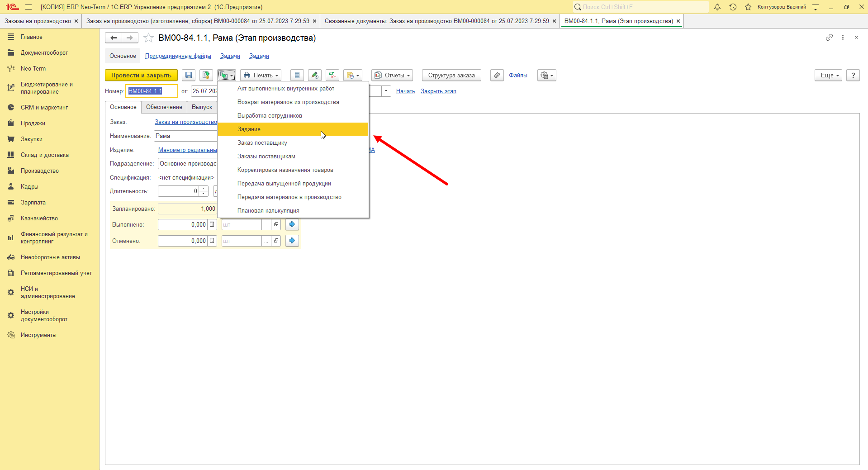Image resolution: width=868 pixels, height=470 pixels.
Task: Click the post document icon
Action: point(206,76)
